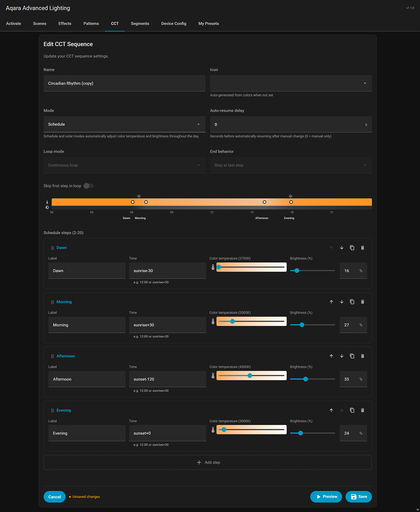420x512 pixels.
Task: Click the drag handle of the Evening step
Action: pyautogui.click(x=52, y=410)
